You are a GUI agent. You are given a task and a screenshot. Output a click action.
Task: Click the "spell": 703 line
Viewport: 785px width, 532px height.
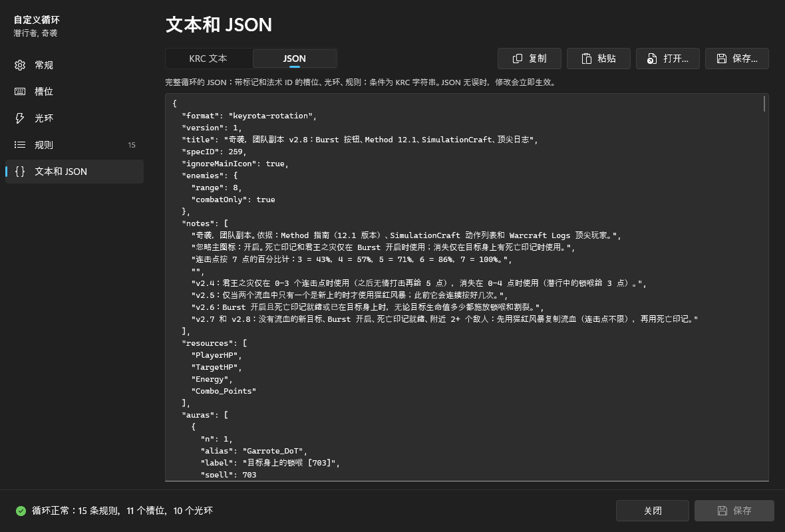[x=229, y=474]
